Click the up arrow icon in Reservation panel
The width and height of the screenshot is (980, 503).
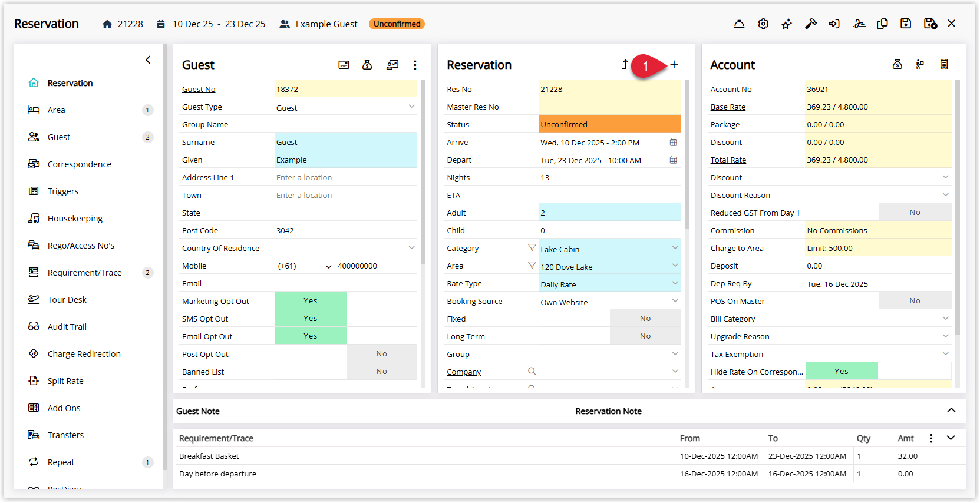point(625,64)
